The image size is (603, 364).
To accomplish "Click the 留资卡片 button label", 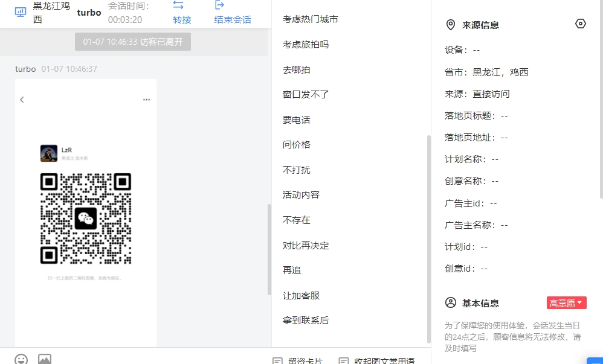I will click(x=305, y=360).
